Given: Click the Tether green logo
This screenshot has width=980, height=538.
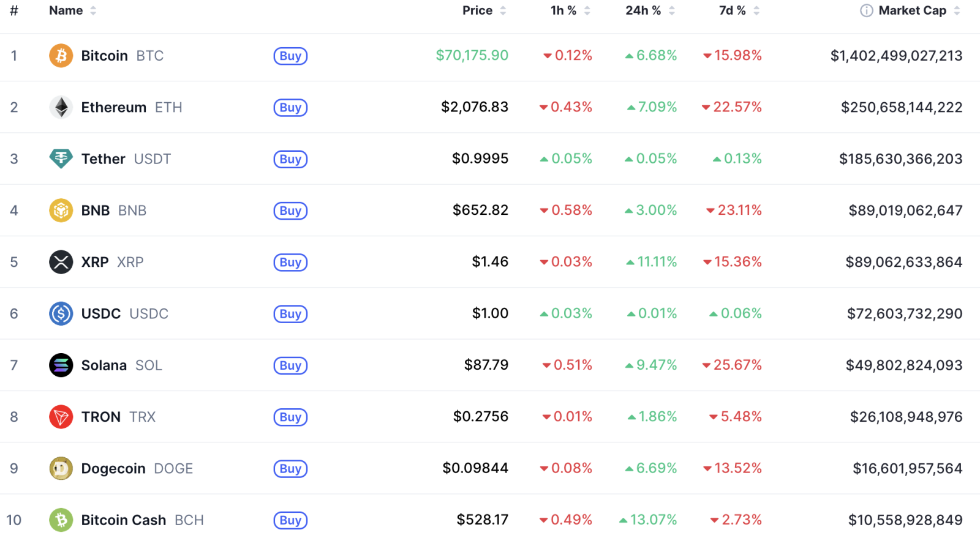Looking at the screenshot, I should pos(61,159).
